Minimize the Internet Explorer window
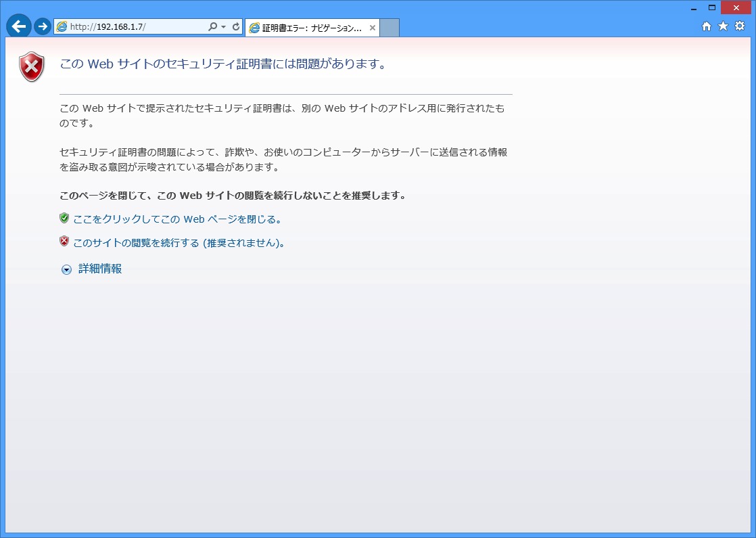Image resolution: width=756 pixels, height=538 pixels. [x=693, y=8]
